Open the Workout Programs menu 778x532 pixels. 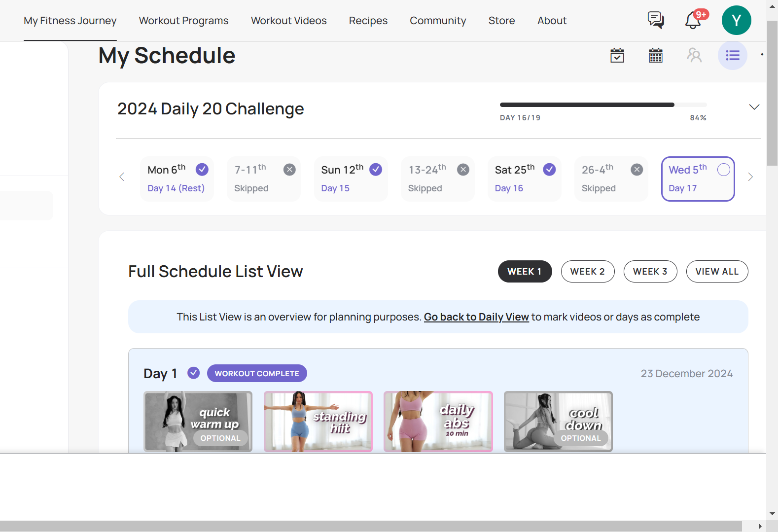tap(183, 21)
